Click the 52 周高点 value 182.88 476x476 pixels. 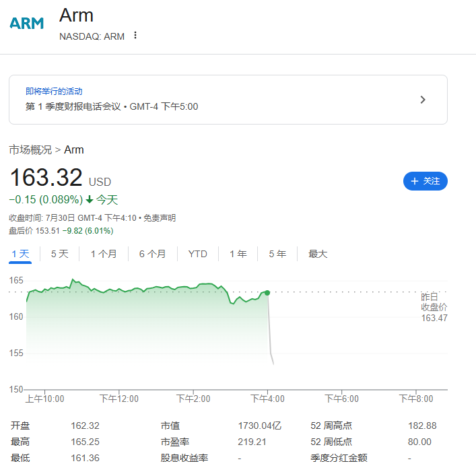coord(422,426)
